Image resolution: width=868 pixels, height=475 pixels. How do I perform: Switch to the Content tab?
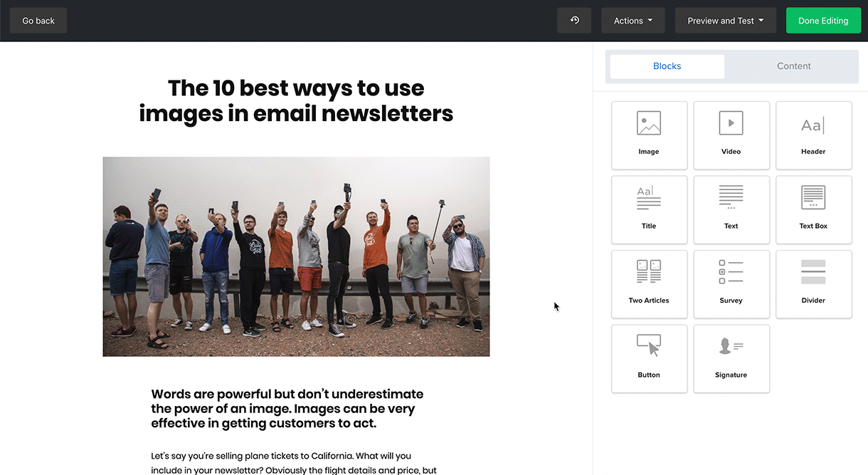click(x=793, y=66)
